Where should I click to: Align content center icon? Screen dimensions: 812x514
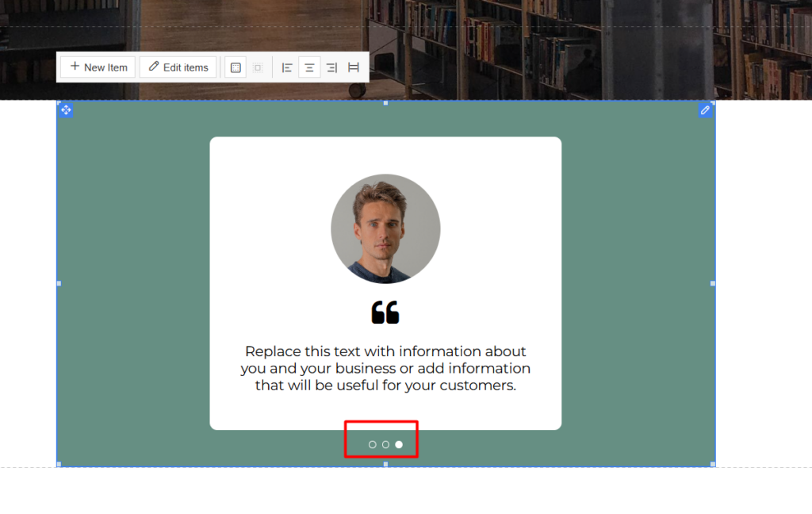click(309, 68)
